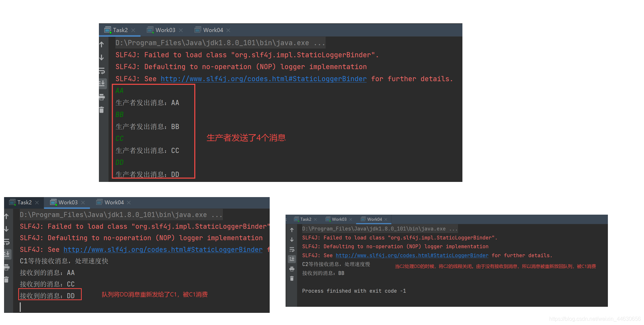
Task: Click the line '接收到的消息: BB' in C2 console
Action: point(323,273)
